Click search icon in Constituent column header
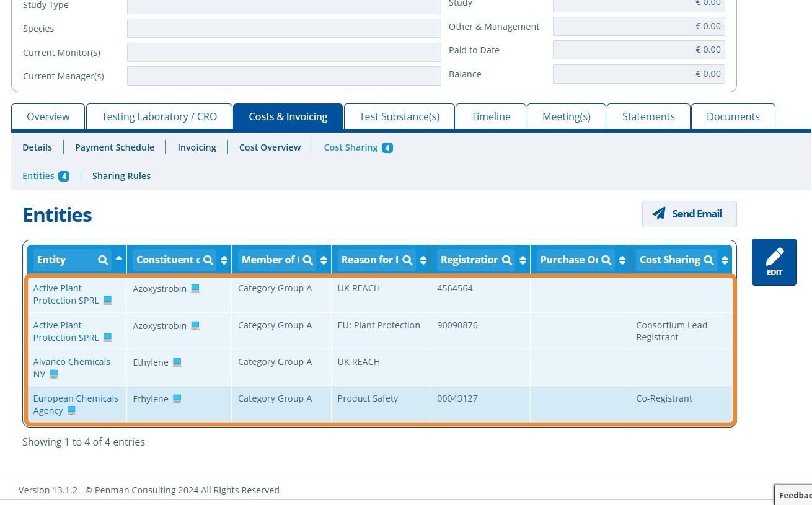 (208, 260)
